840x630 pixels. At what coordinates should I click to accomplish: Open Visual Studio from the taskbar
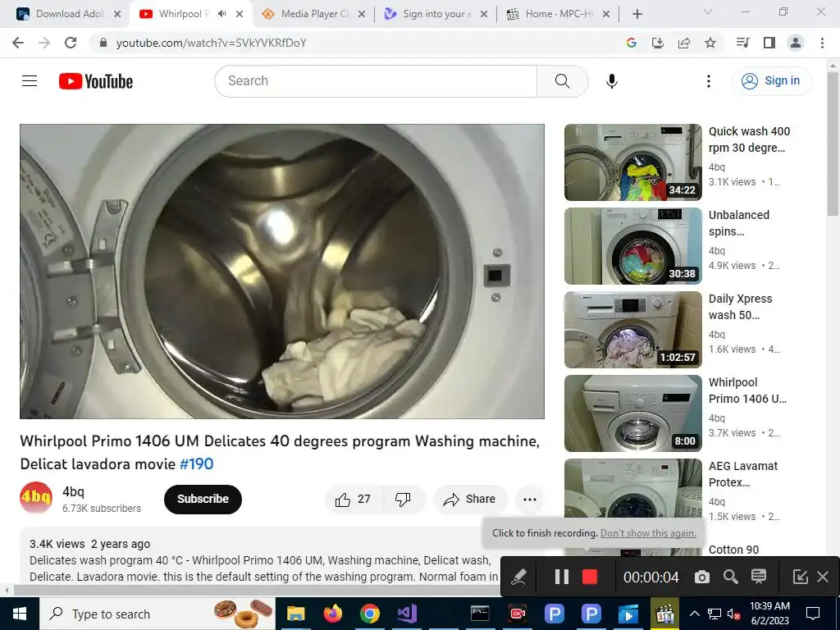[x=407, y=614]
